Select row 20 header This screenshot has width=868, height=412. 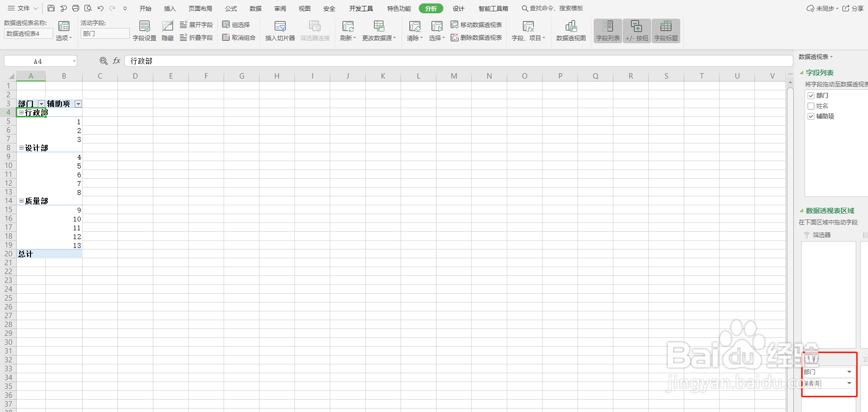[8, 254]
